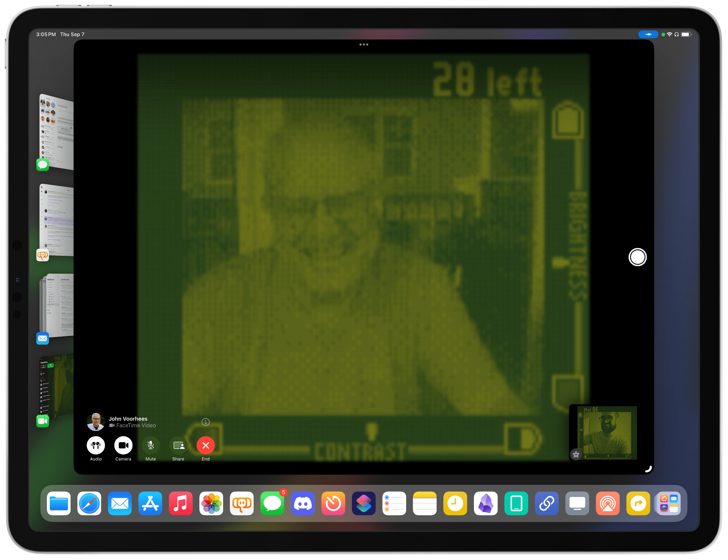Tap John Voorhees contact photo
The width and height of the screenshot is (728, 560).
point(96,421)
